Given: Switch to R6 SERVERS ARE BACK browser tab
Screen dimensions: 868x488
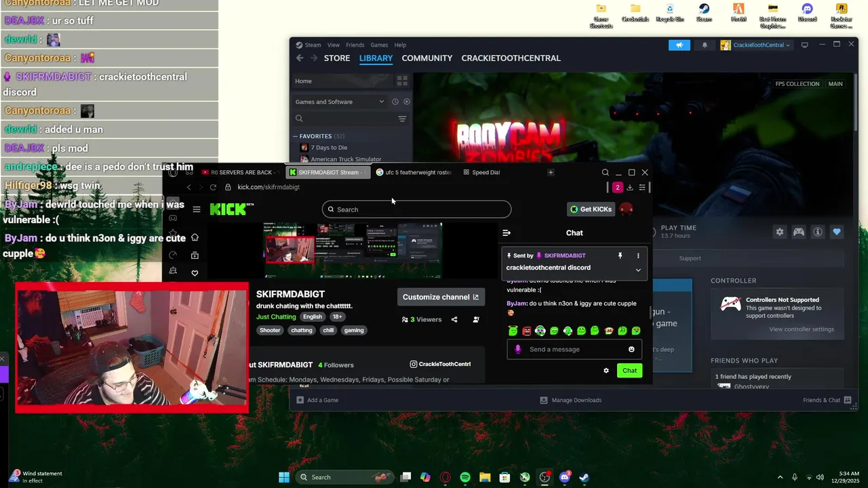Looking at the screenshot, I should [x=241, y=173].
